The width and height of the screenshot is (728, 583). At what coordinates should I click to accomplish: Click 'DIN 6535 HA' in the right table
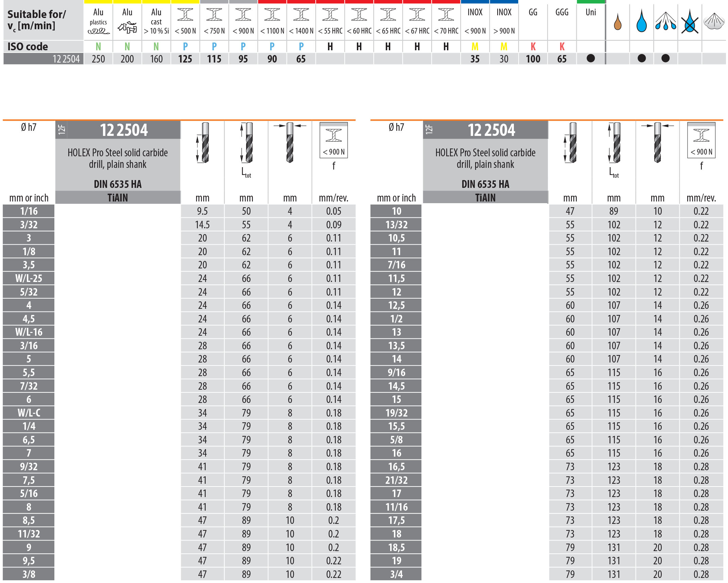coord(485,184)
